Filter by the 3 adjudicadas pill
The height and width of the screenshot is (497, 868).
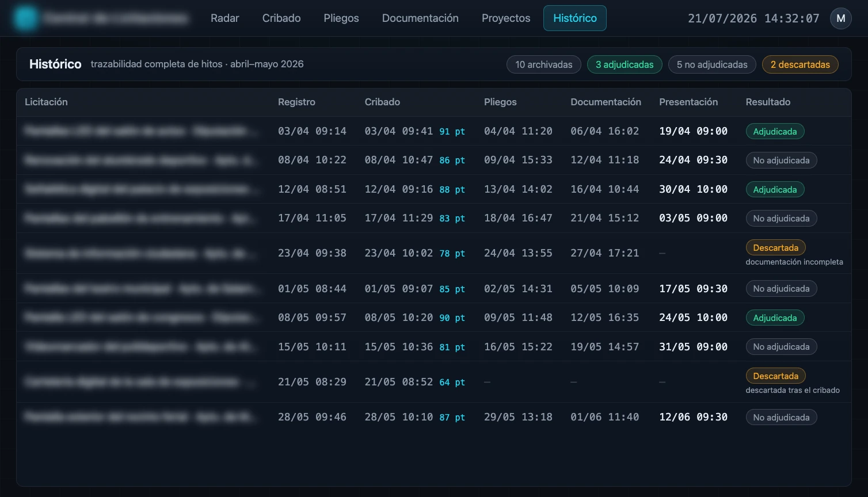tap(625, 64)
